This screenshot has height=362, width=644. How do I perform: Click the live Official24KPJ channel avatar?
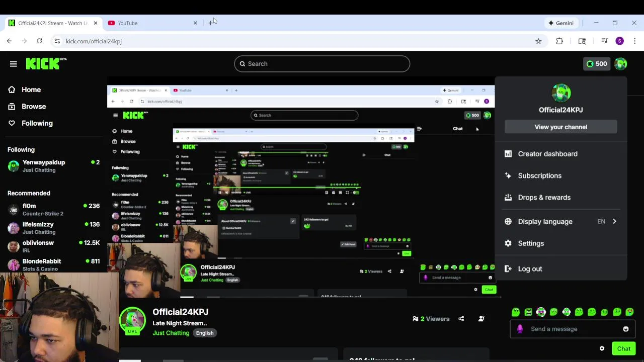click(x=132, y=321)
